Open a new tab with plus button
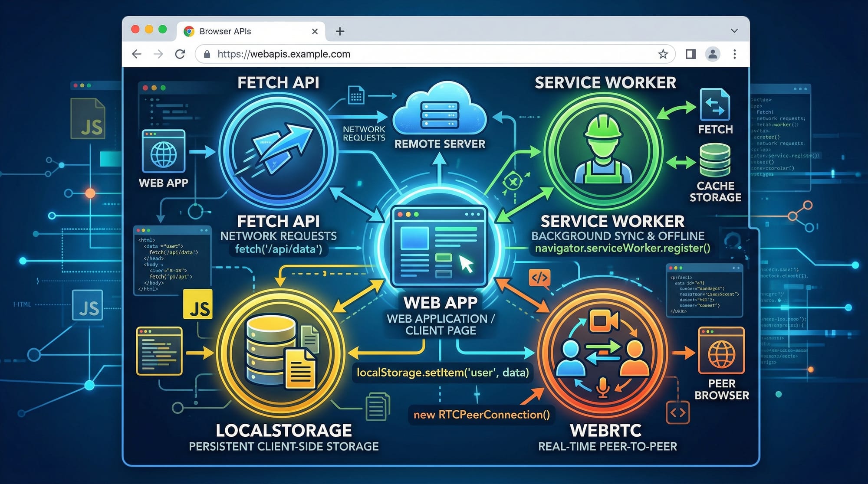Viewport: 868px width, 484px height. pyautogui.click(x=340, y=31)
